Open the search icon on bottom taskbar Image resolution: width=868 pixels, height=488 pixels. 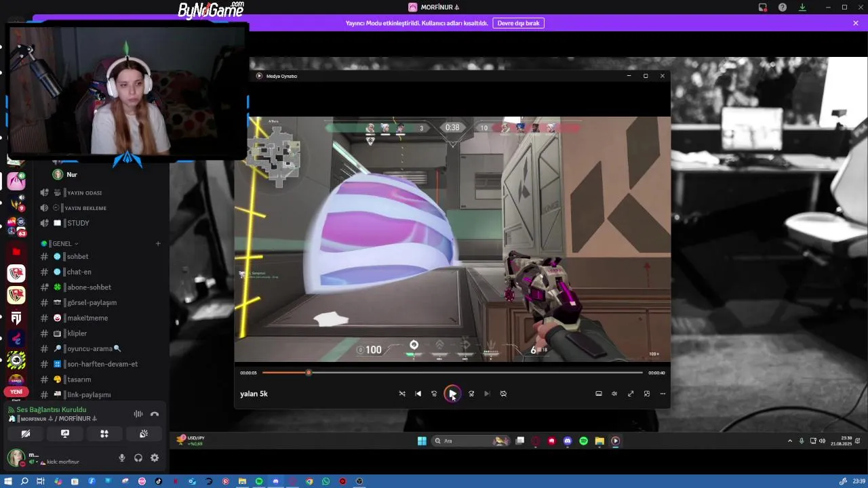tap(24, 481)
